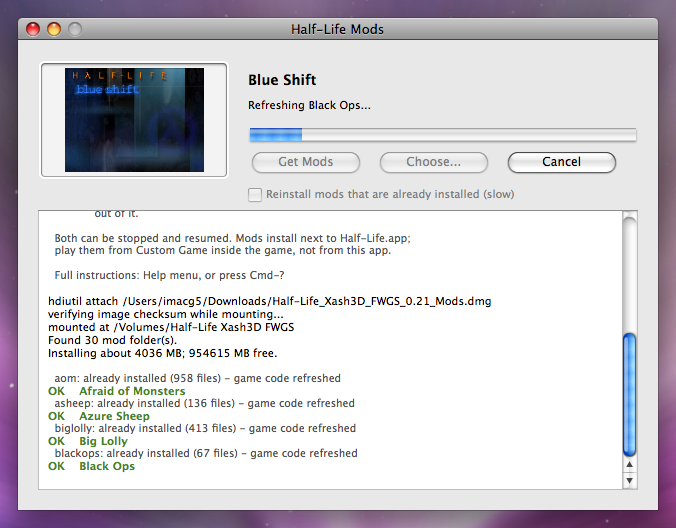Click the 'OK Big Lolly' log line

pyautogui.click(x=88, y=441)
